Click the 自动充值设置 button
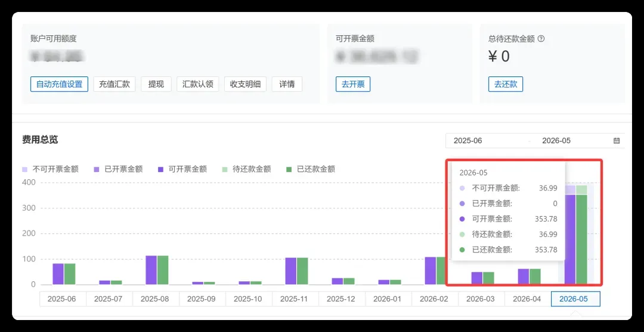Viewport: 644px width, 332px height. (x=59, y=84)
